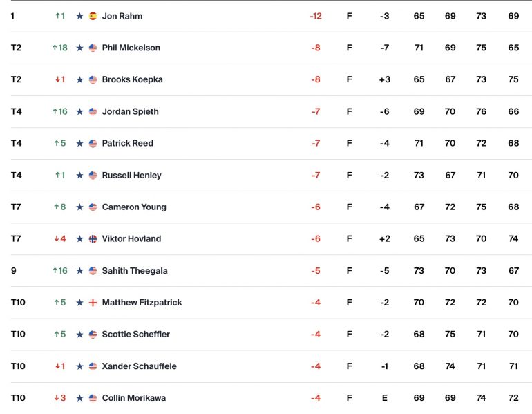Click Jon Rahm's -12 total score
Image resolution: width=532 pixels, height=414 pixels.
coord(316,16)
